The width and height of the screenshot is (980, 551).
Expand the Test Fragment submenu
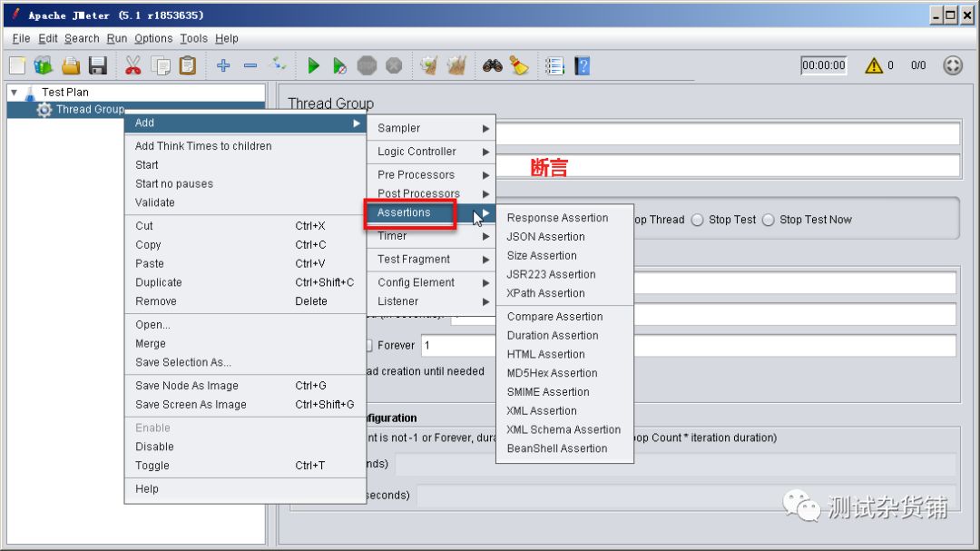(432, 259)
